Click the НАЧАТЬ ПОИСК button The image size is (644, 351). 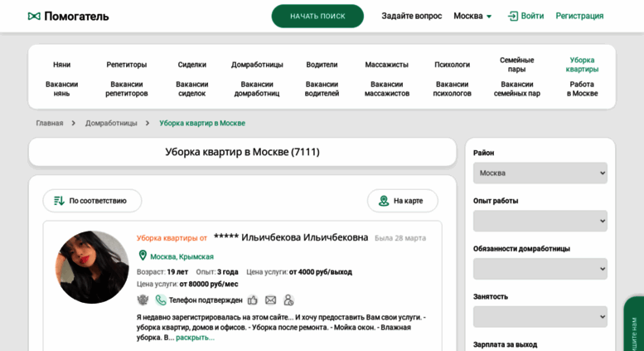[x=317, y=16]
